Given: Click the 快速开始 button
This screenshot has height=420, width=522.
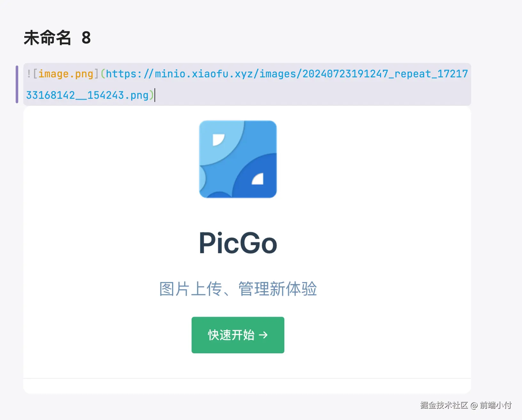Looking at the screenshot, I should [238, 335].
